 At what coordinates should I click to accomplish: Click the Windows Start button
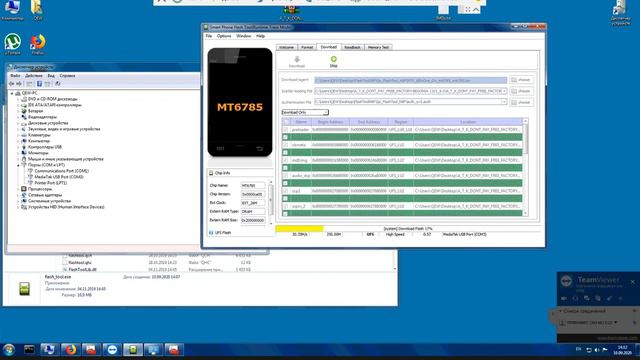(8, 350)
